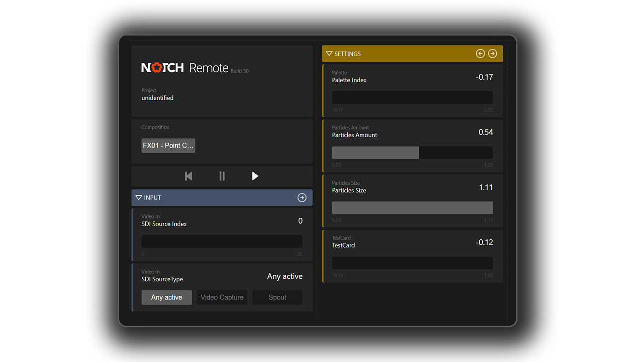Select the Video Capture source type
The height and width of the screenshot is (362, 644).
click(222, 297)
